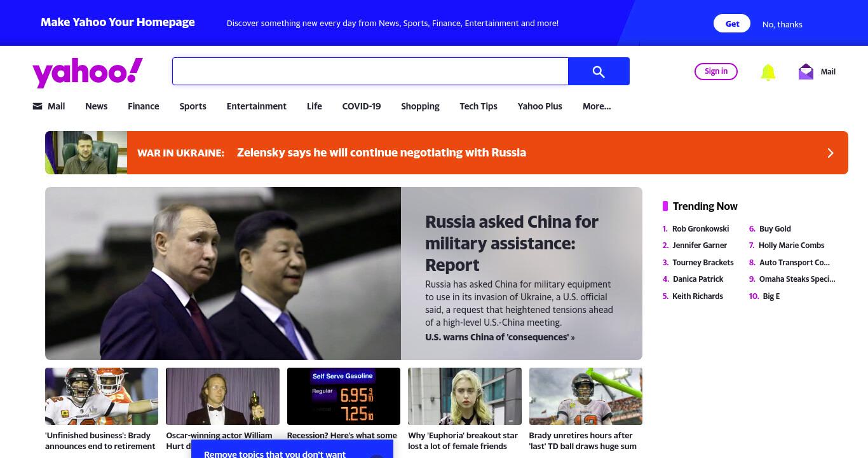Open U.S. warns China of 'consequences' link
868x458 pixels.
[x=500, y=337]
